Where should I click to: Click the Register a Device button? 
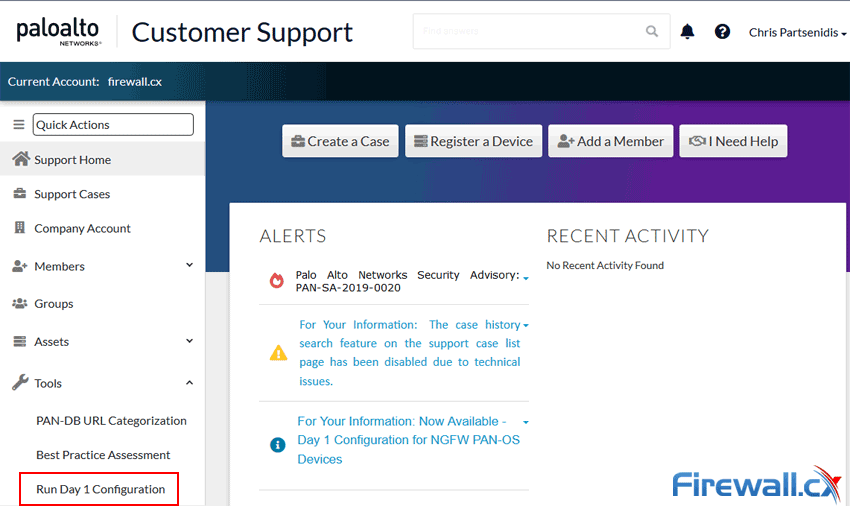[473, 141]
